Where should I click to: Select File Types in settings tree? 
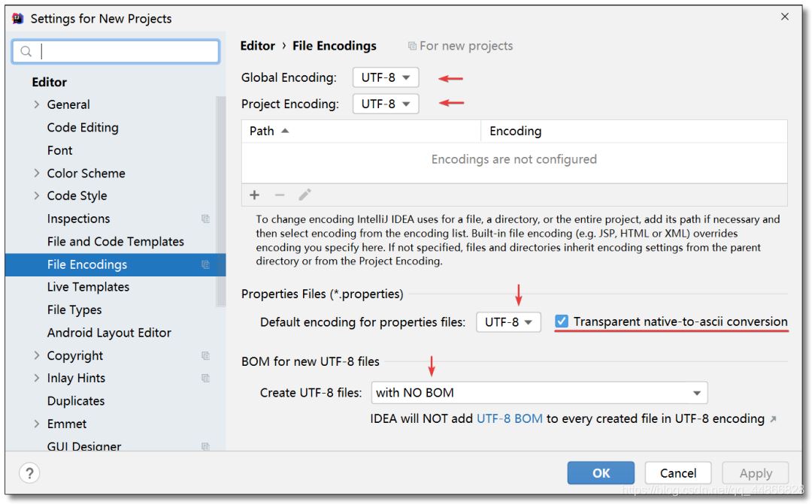(74, 310)
